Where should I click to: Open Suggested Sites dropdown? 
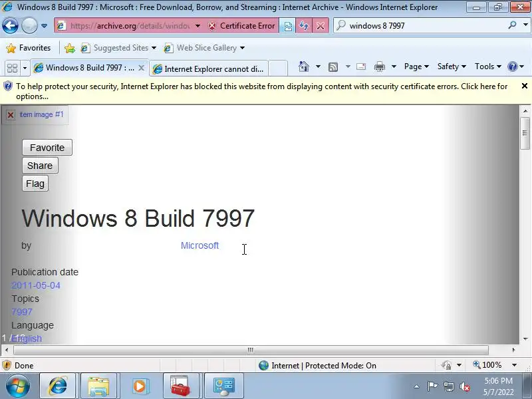[118, 48]
